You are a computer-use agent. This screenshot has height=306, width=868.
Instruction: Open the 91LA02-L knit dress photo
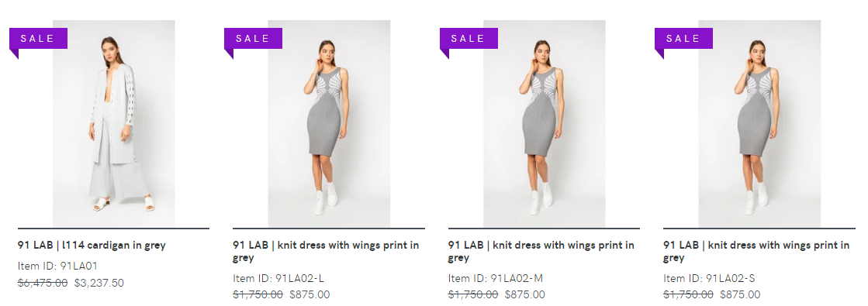click(x=329, y=123)
